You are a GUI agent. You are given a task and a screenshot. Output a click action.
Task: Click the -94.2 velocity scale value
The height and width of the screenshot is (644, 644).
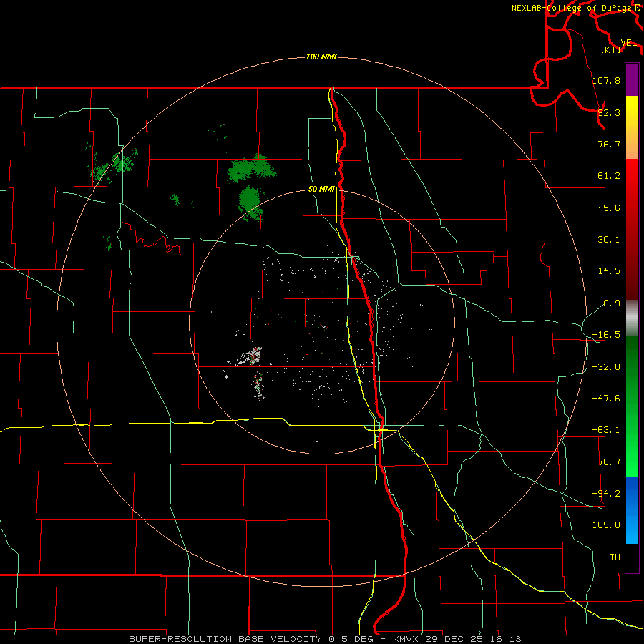coord(606,493)
